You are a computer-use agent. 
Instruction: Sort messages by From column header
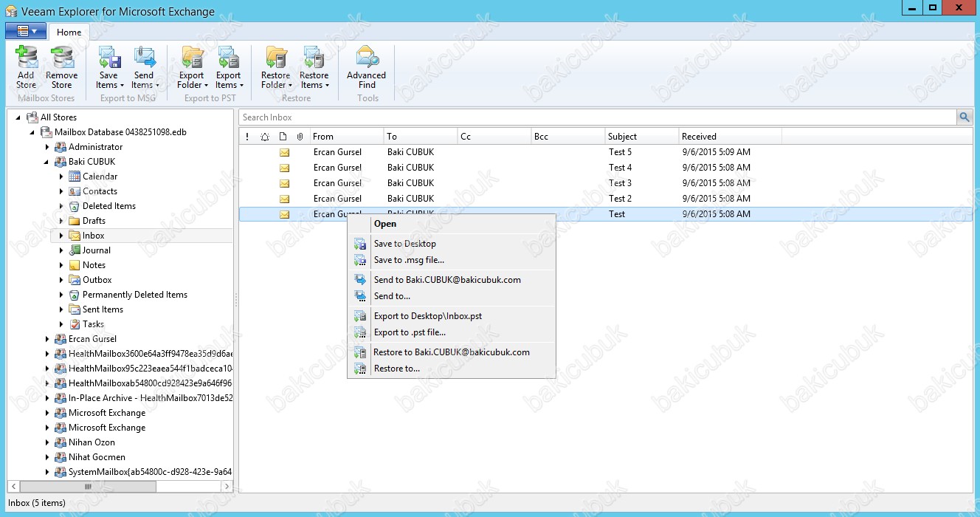click(347, 137)
